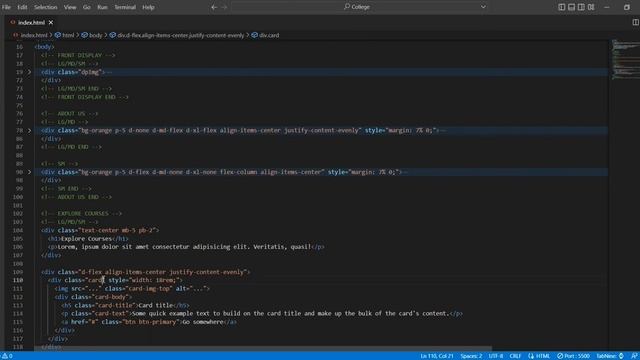Click the card-body class on line 112
640x360 pixels.
(111, 297)
